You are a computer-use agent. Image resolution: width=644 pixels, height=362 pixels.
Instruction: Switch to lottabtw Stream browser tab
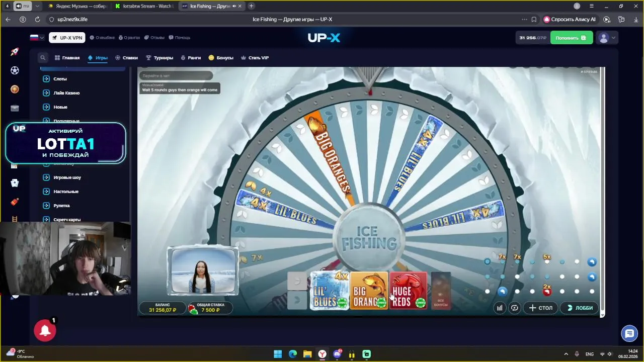click(x=143, y=6)
